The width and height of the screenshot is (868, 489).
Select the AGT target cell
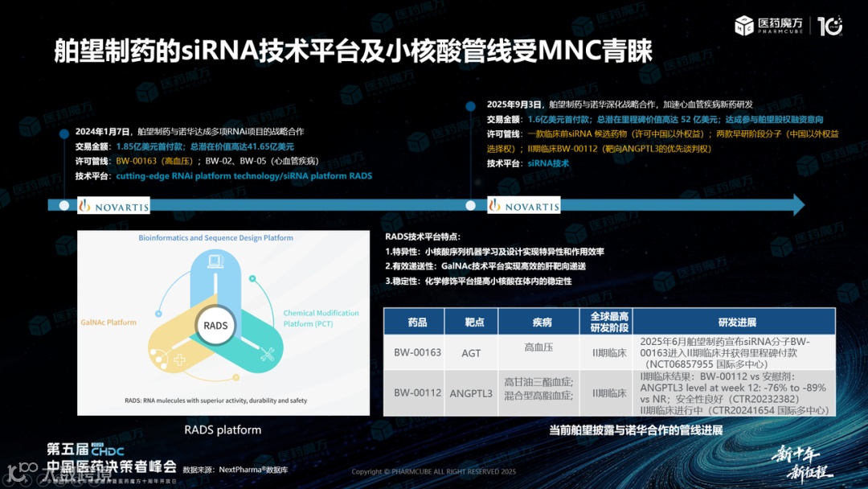pyautogui.click(x=471, y=353)
